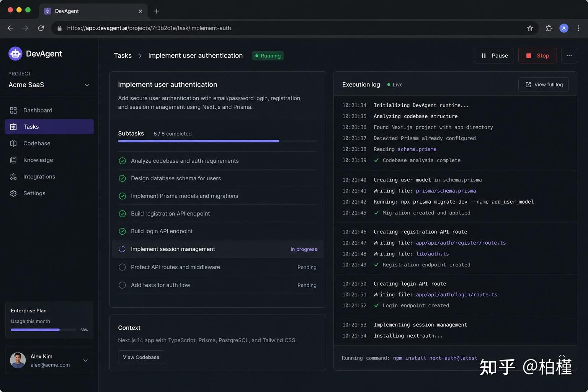Open View full log
The image size is (588, 392).
click(x=544, y=85)
